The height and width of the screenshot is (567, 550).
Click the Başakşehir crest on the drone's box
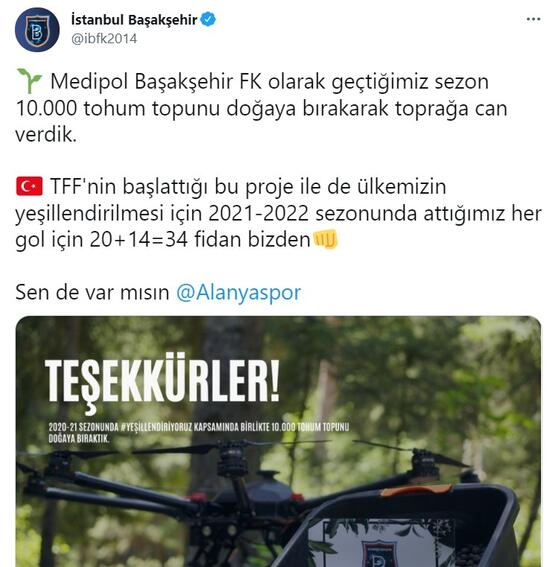click(377, 554)
